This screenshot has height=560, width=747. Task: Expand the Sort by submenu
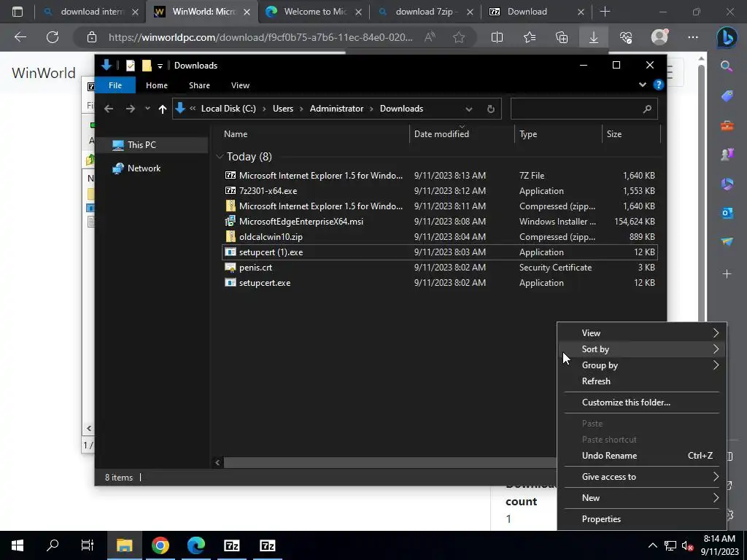[x=642, y=349]
